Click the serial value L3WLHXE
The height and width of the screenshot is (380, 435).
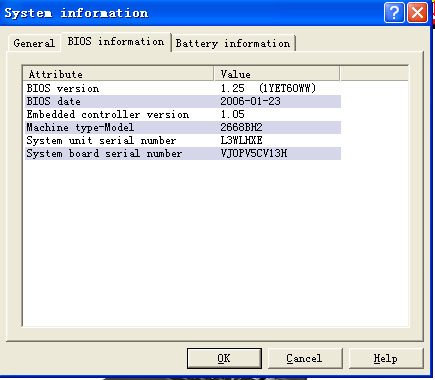point(241,140)
